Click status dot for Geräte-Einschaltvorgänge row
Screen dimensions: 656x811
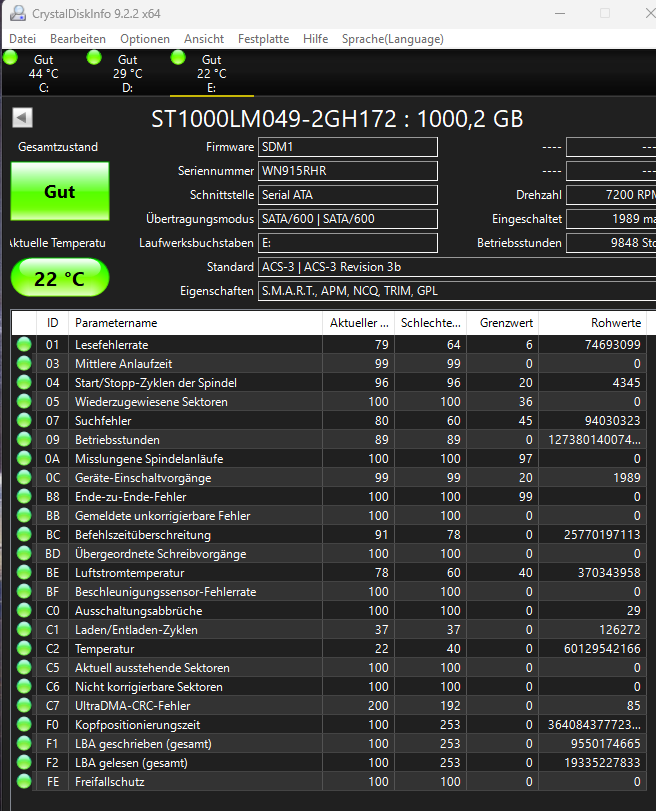click(x=24, y=477)
